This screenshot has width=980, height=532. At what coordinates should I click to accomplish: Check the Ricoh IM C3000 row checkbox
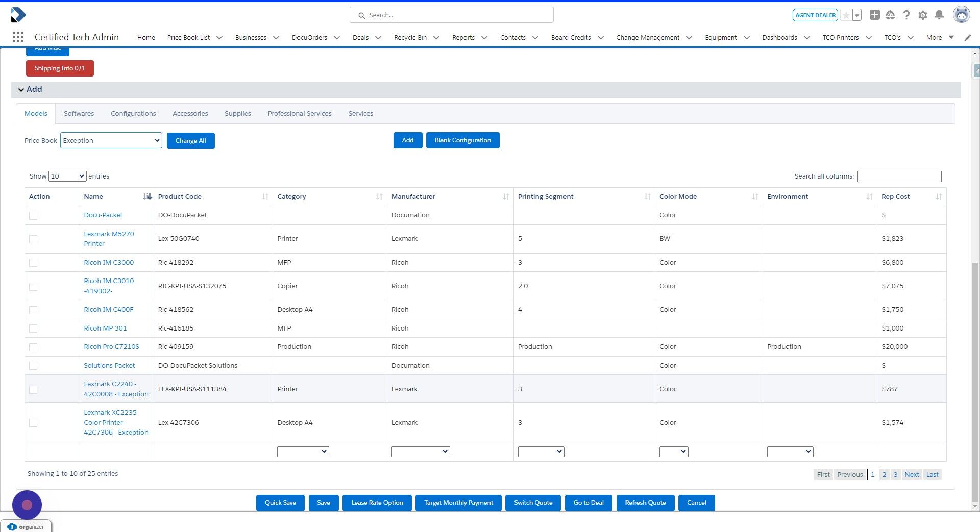(34, 263)
